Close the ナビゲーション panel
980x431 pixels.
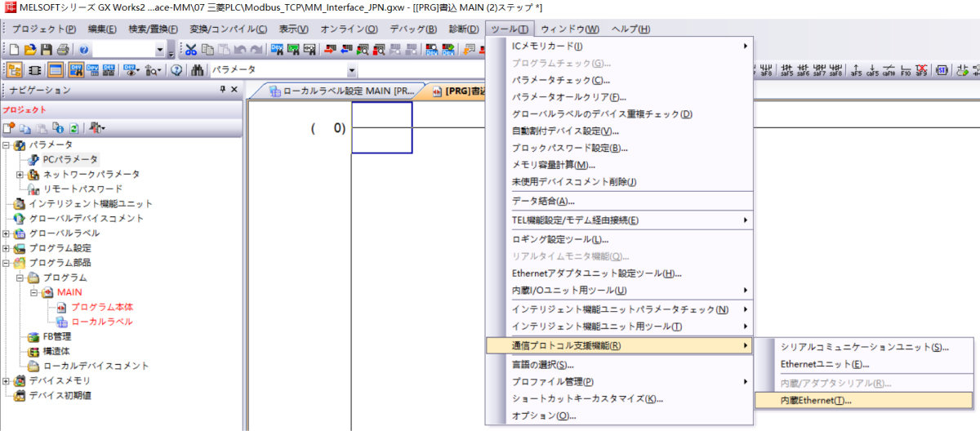point(234,90)
